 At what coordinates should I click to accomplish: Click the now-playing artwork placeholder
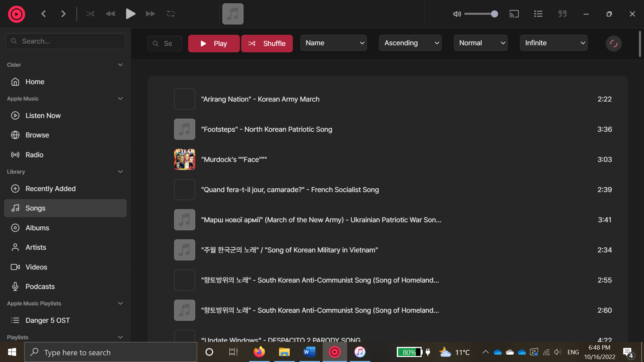click(233, 14)
